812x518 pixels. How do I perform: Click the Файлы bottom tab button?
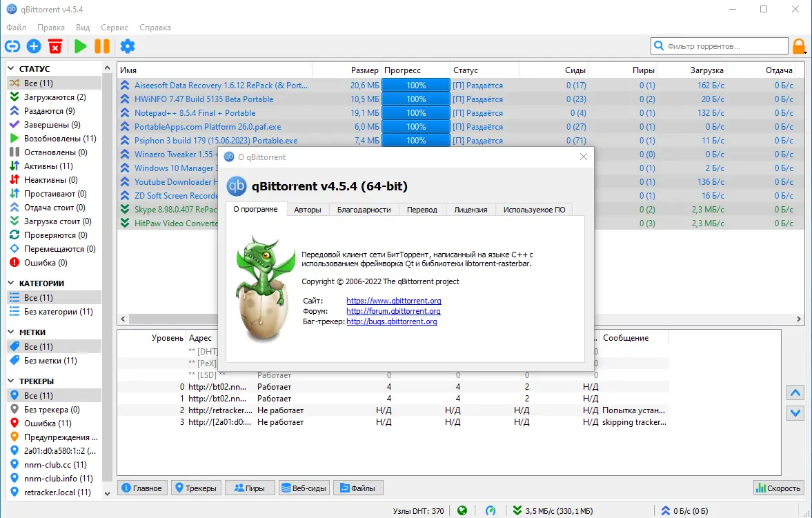(x=358, y=488)
